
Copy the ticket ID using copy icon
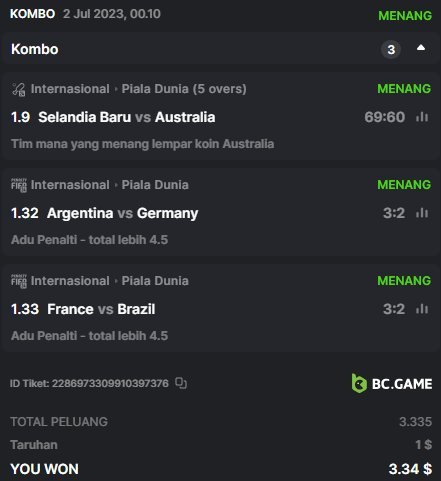181,383
